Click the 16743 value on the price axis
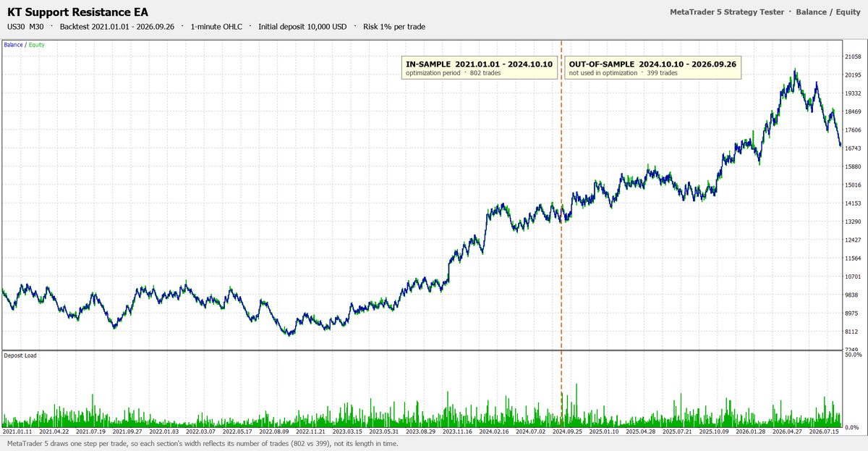868x451 pixels. point(852,148)
